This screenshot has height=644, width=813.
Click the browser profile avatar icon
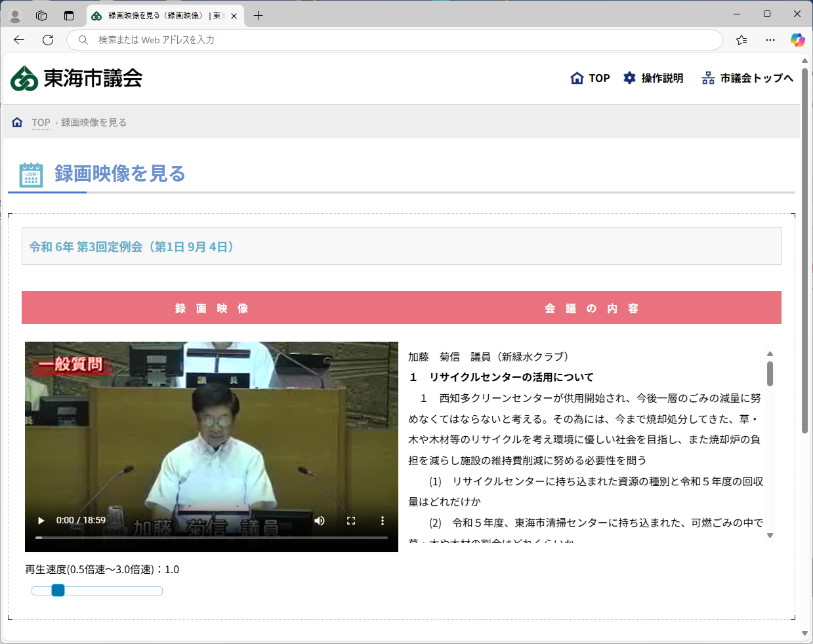[15, 15]
